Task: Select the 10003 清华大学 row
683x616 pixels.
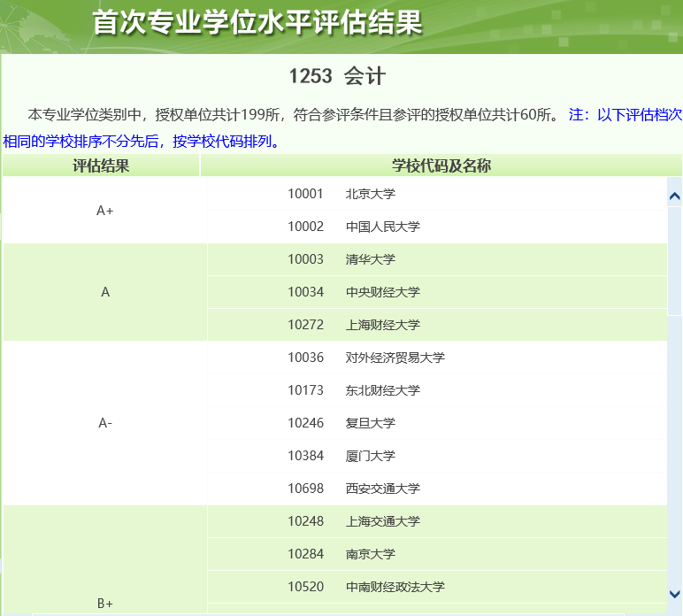Action: 437,259
